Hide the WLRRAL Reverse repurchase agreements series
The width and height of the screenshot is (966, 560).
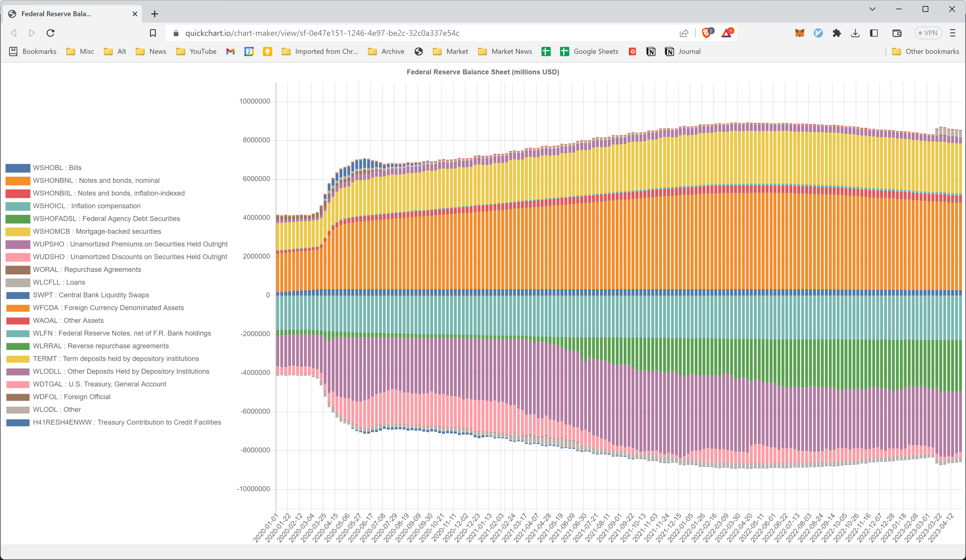(100, 346)
